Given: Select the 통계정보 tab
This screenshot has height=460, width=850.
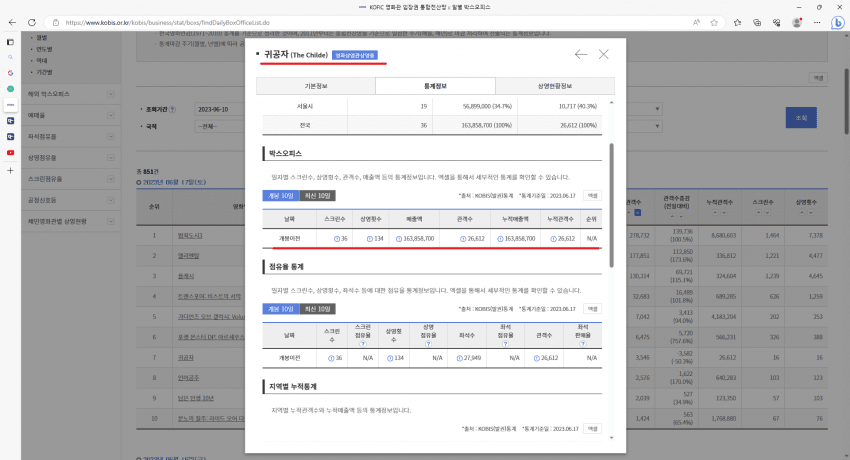Looking at the screenshot, I should coord(435,86).
